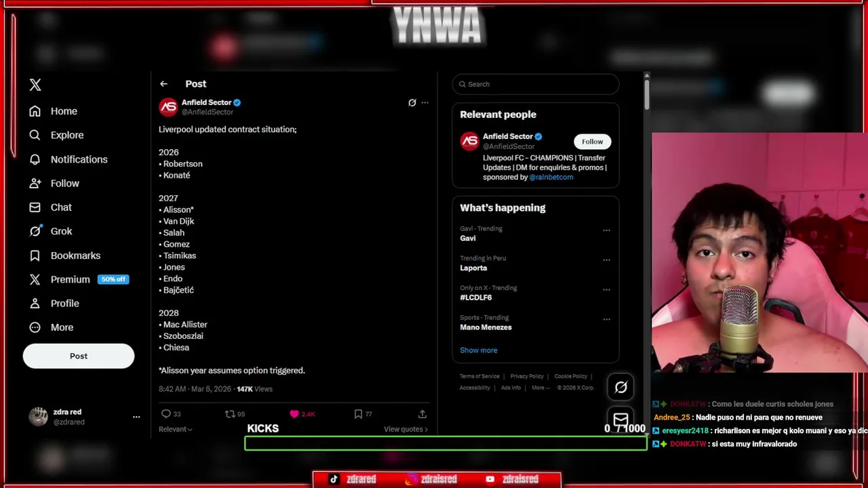Click TikTok icon in bottom banner
Screen dimensions: 868x488
pos(334,479)
